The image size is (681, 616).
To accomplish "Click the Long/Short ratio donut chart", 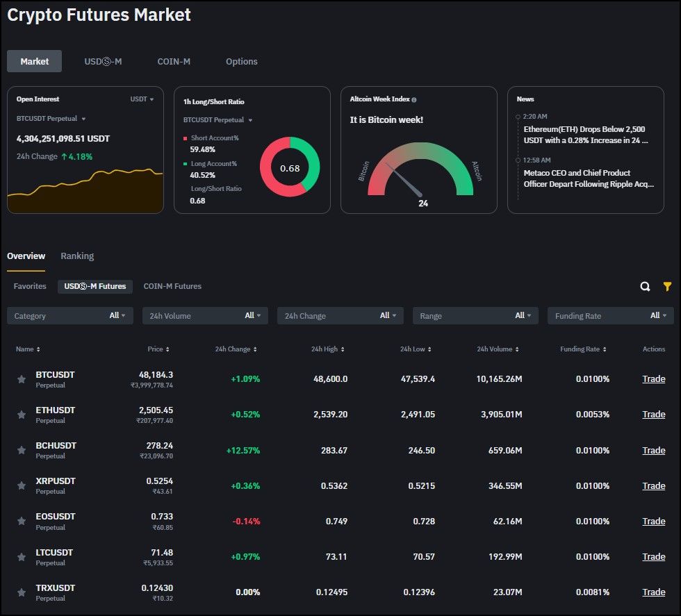I will (x=290, y=167).
